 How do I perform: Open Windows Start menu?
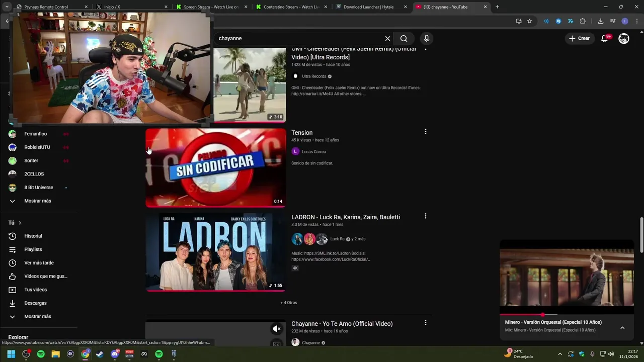11,354
